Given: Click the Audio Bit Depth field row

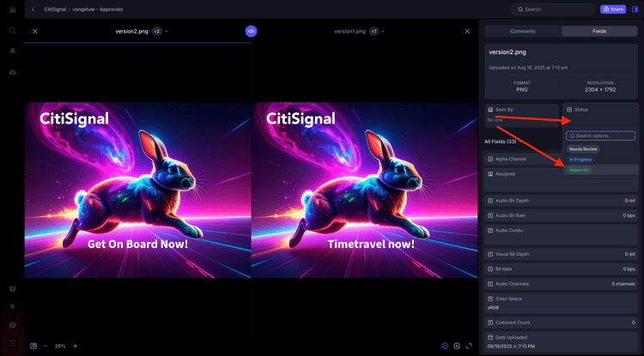Looking at the screenshot, I should [561, 201].
